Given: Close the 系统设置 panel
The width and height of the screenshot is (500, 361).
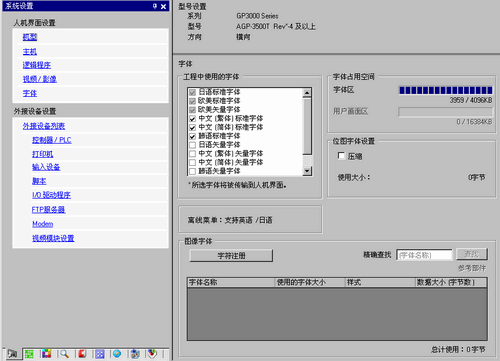Looking at the screenshot, I should tap(163, 6).
